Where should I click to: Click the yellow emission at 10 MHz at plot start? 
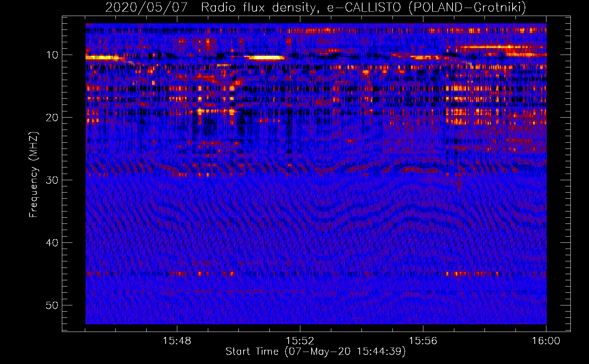104,58
